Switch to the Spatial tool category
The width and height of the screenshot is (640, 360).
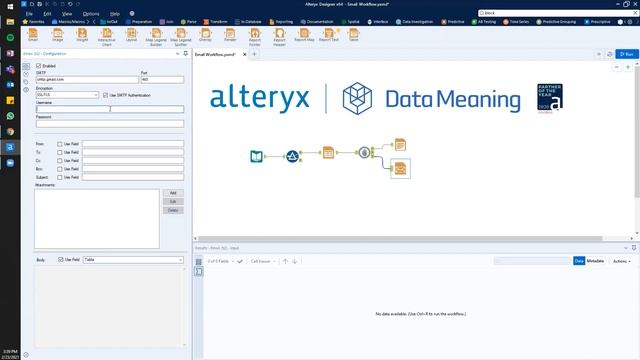pyautogui.click(x=351, y=22)
